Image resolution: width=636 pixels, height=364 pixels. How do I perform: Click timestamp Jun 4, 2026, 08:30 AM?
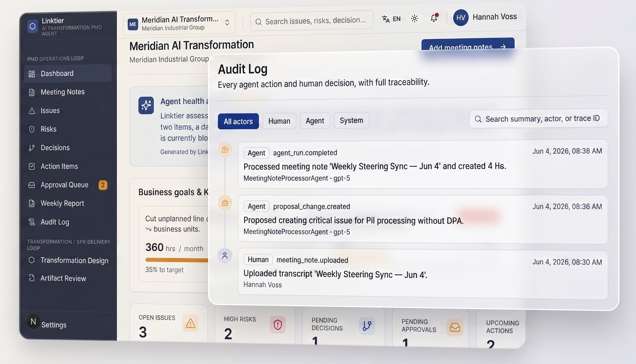click(567, 262)
